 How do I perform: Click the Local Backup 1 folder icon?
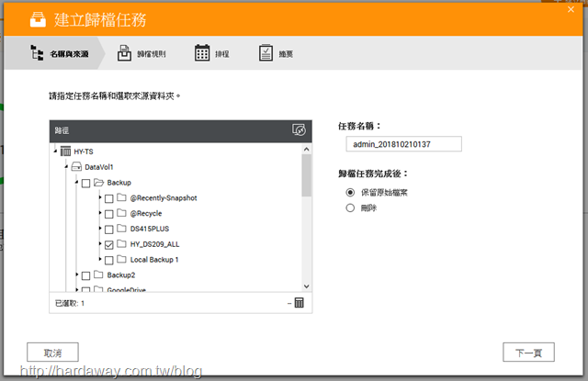[121, 259]
